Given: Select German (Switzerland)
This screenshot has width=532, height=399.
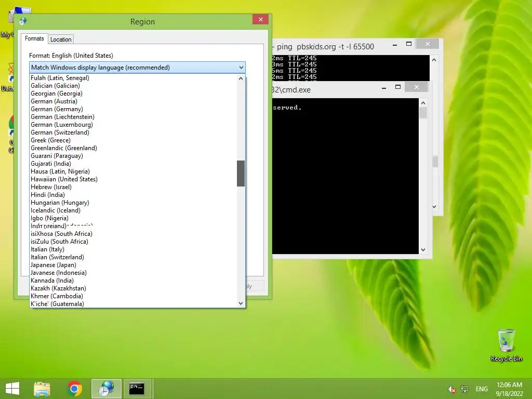Looking at the screenshot, I should [133, 132].
